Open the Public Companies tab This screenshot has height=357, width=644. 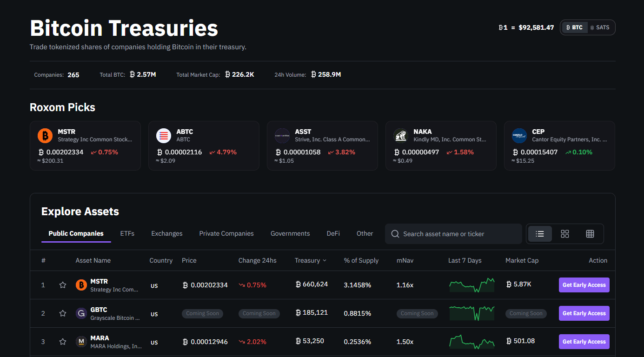click(x=76, y=233)
